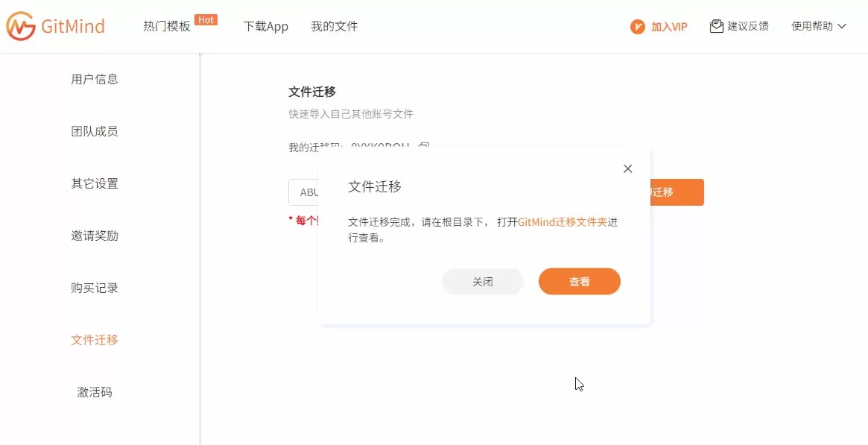Expand the 使用帮助 dropdown arrow
The image size is (868, 445).
842,27
